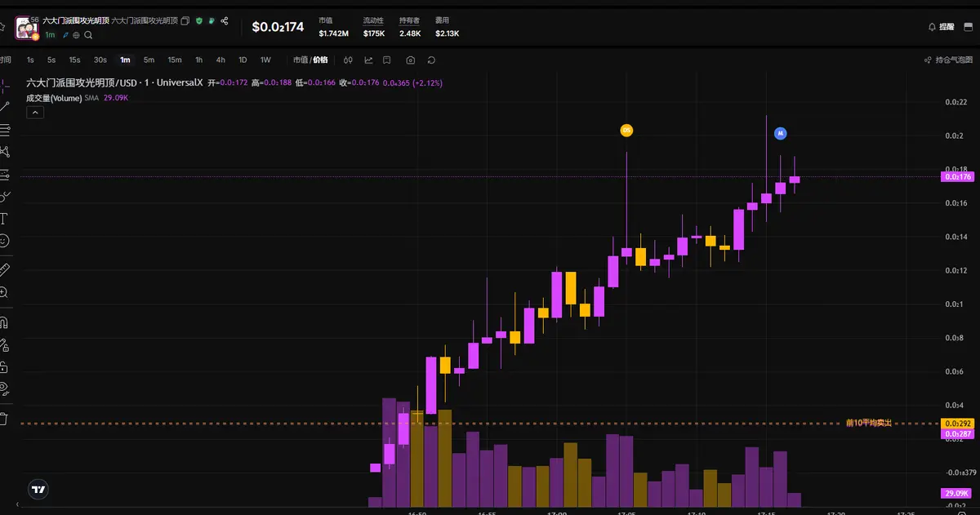This screenshot has width=980, height=515.
Task: Select the brush drawing tool
Action: (4, 196)
